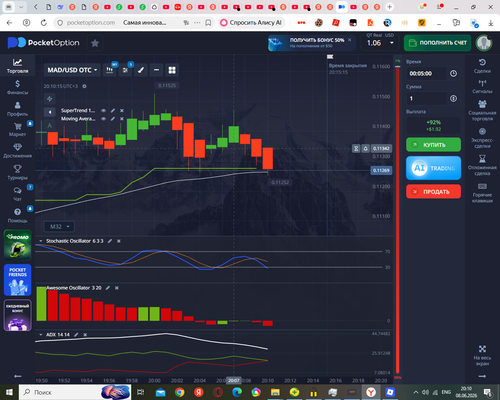Click the КУПИТЬ (Buy) button
The height and width of the screenshot is (400, 500).
pos(433,145)
